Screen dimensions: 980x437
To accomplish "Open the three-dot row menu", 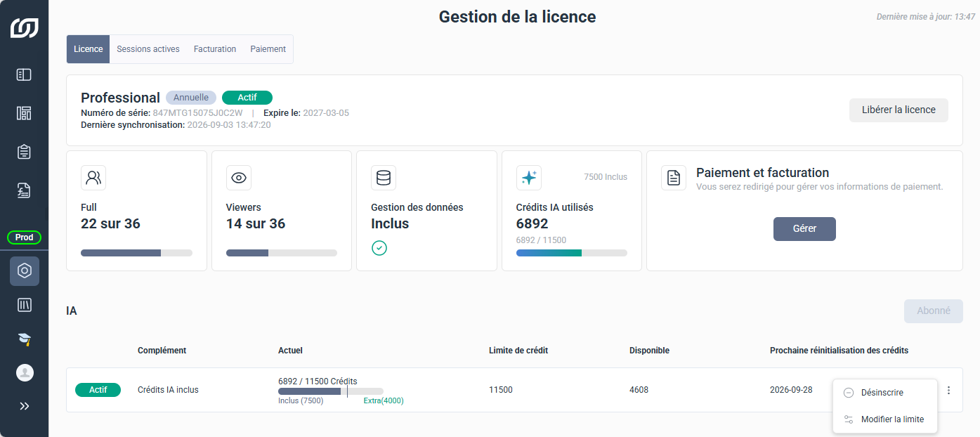I will pyautogui.click(x=948, y=390).
